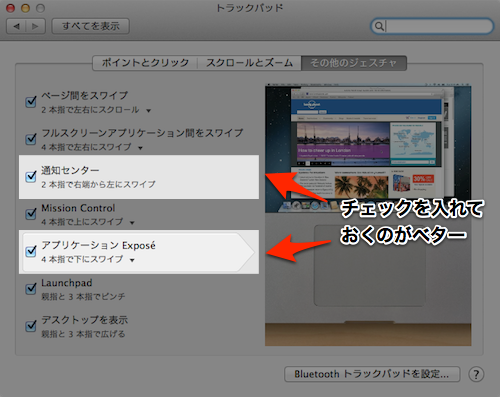500x397 pixels.
Task: Minimize window with yellow button
Action: pyautogui.click(x=25, y=8)
